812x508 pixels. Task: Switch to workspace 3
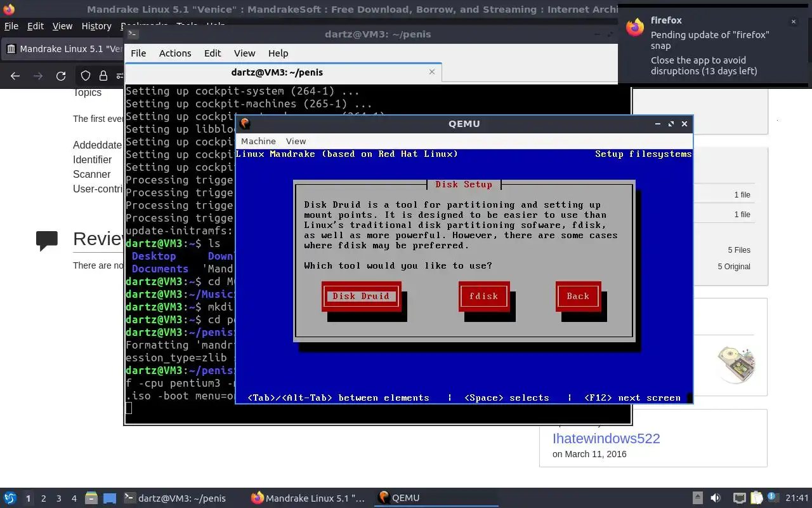point(59,498)
